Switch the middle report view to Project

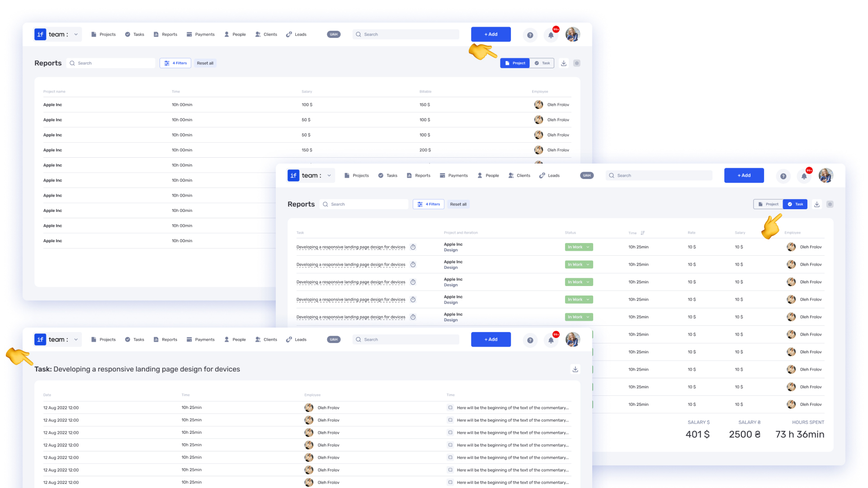coord(768,204)
